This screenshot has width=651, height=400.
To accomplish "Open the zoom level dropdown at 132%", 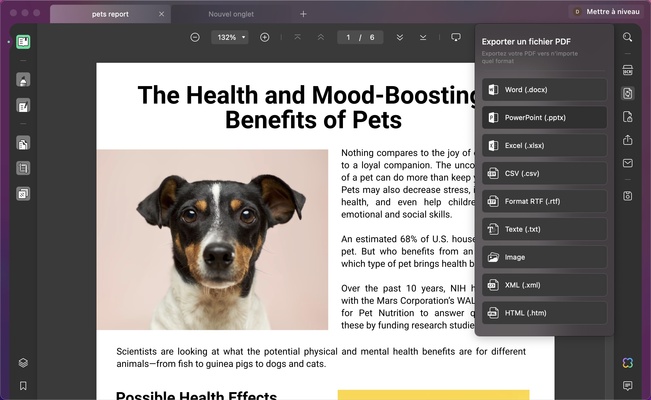I will tap(229, 37).
